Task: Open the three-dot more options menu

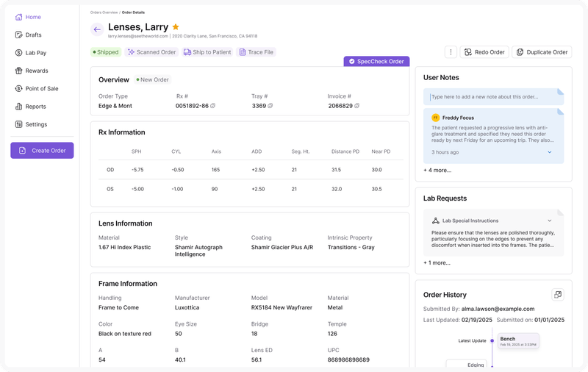Action: 451,52
